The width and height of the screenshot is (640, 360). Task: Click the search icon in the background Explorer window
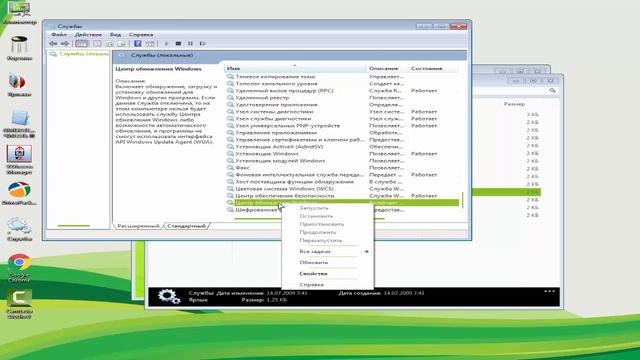coord(552,90)
